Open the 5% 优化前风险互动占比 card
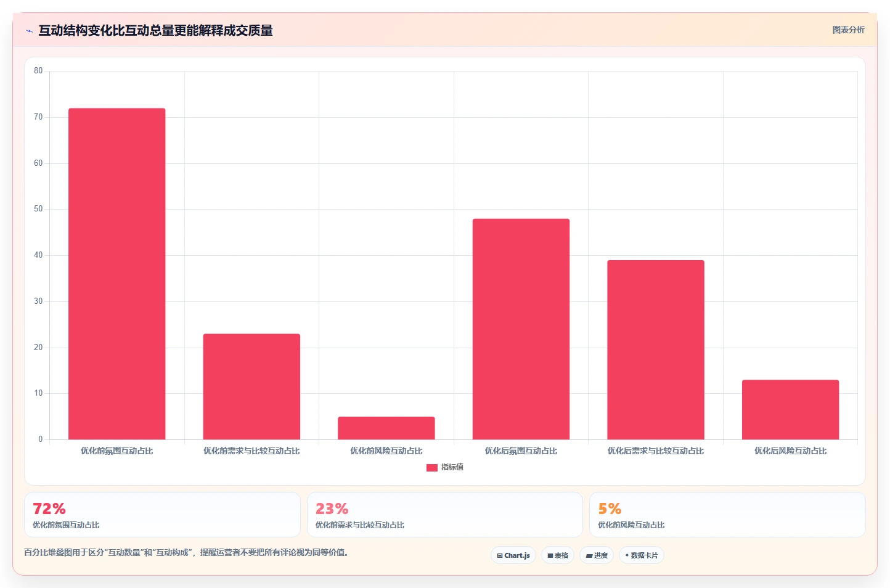890x588 pixels. (727, 515)
